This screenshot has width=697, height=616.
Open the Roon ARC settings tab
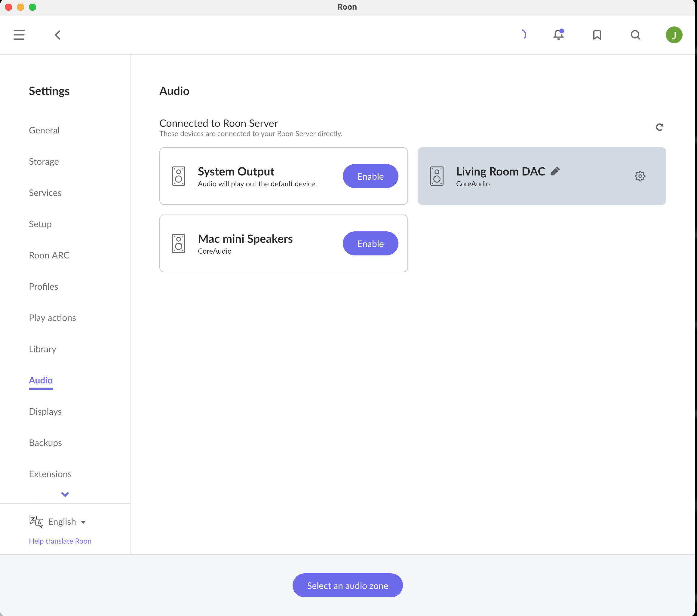point(49,255)
